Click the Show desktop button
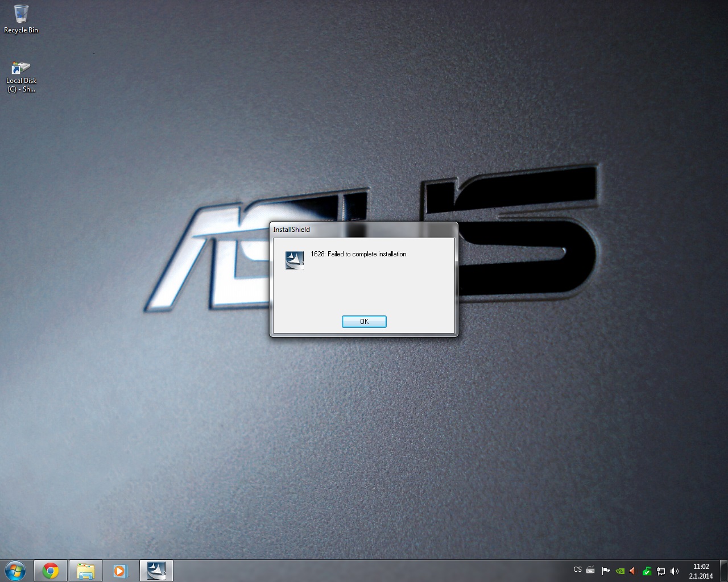This screenshot has width=728, height=582. coord(723,571)
